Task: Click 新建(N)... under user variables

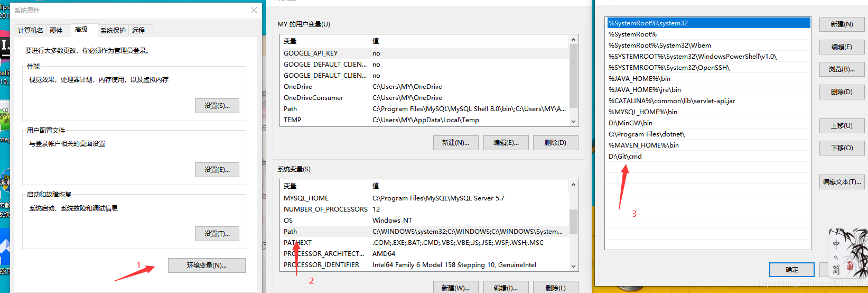Action: point(456,143)
